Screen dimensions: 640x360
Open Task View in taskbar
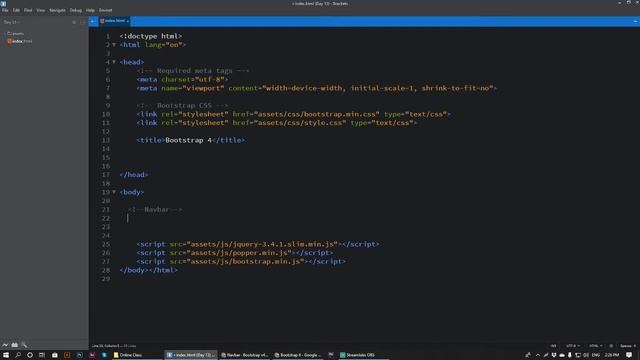click(42, 355)
